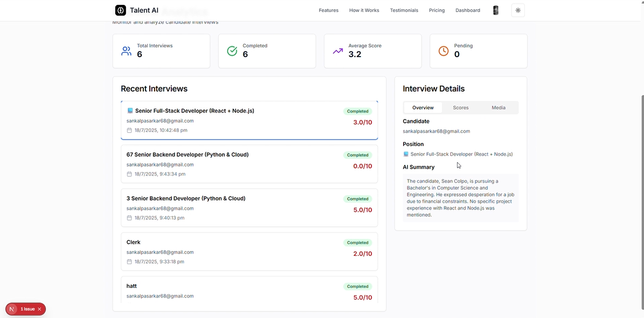This screenshot has width=644, height=318.
Task: Select the Overview tab
Action: click(x=423, y=108)
